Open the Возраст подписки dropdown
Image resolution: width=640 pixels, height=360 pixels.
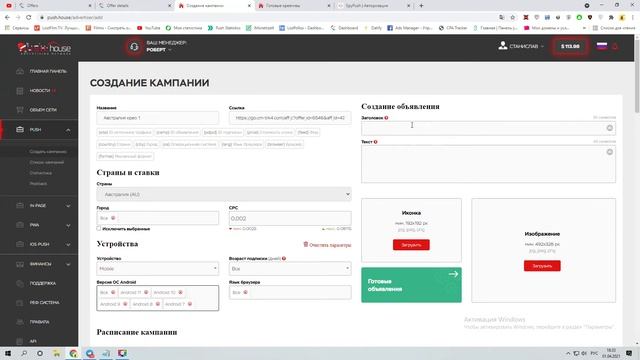click(290, 269)
